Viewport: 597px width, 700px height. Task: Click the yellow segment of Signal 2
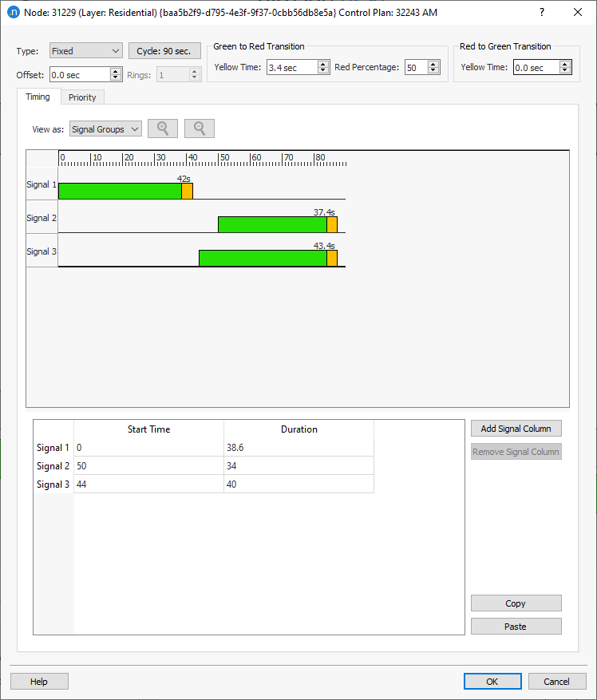click(x=332, y=225)
